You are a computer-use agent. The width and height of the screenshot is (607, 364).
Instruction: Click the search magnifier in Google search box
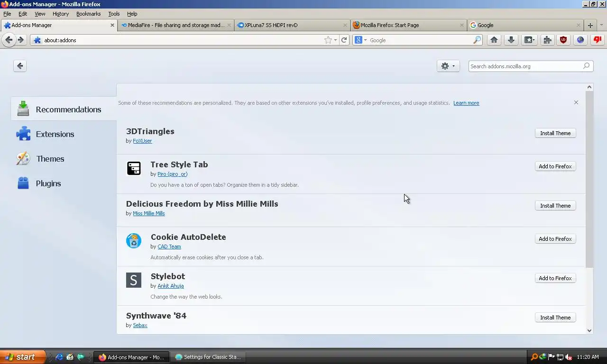477,40
